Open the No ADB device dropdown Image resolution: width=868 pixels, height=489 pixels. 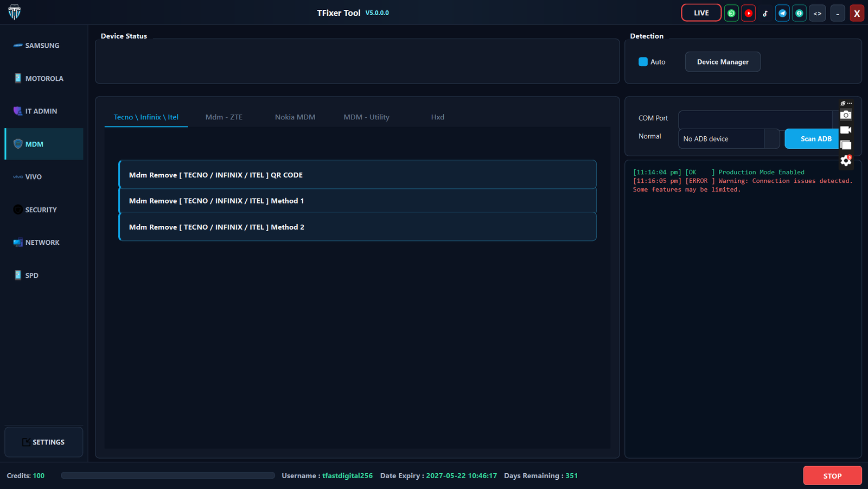729,139
